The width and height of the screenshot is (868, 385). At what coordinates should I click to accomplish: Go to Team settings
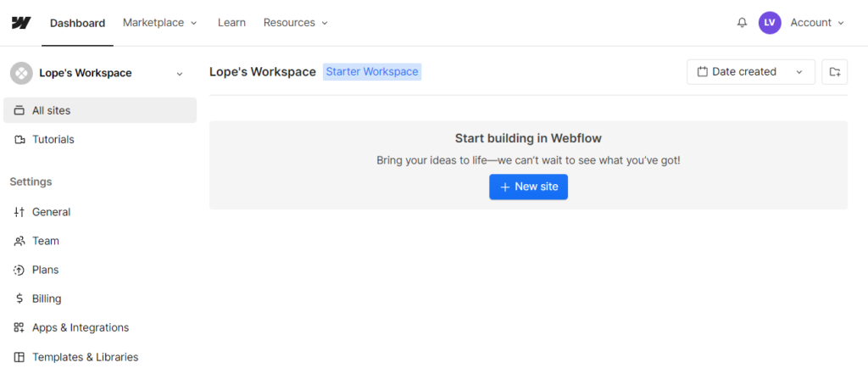pos(45,241)
